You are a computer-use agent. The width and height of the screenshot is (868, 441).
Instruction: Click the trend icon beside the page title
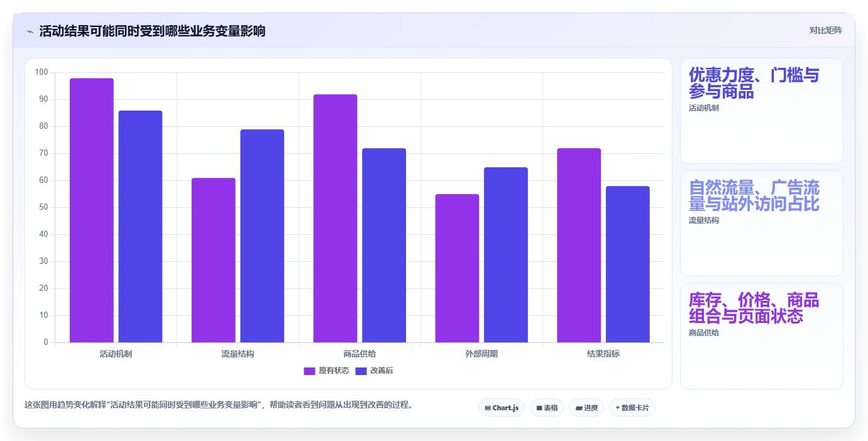point(30,31)
